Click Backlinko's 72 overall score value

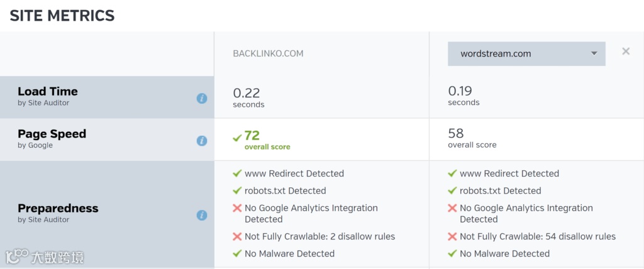252,135
